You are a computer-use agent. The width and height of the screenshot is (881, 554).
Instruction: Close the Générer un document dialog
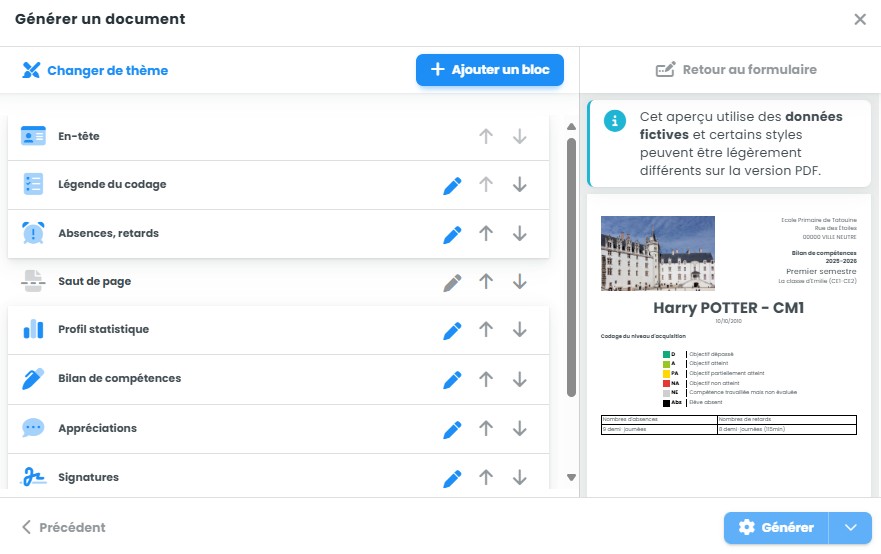pos(860,19)
